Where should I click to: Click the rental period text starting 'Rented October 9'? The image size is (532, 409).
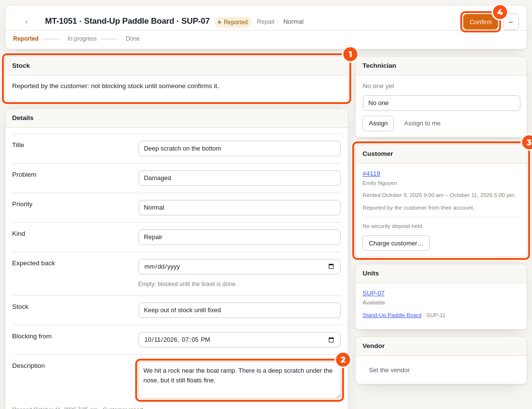point(438,195)
